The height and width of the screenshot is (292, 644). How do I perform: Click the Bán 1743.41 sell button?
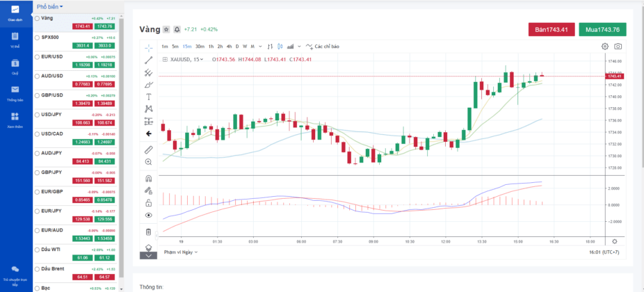[552, 30]
